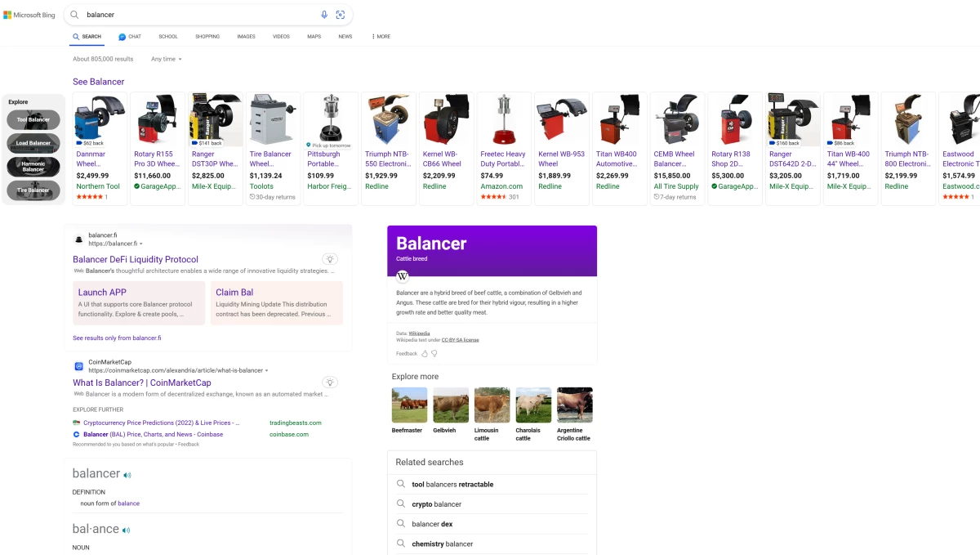Screen dimensions: 980x555
Task: Click the microphone voice search icon
Action: 324,15
